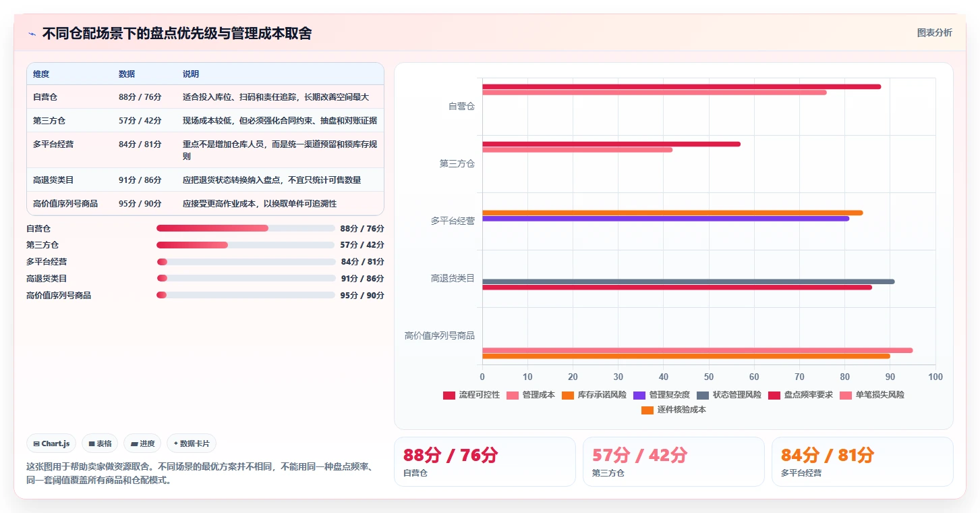The height and width of the screenshot is (513, 980).
Task: Click the 100 tick on the chart x-axis
Action: [935, 377]
